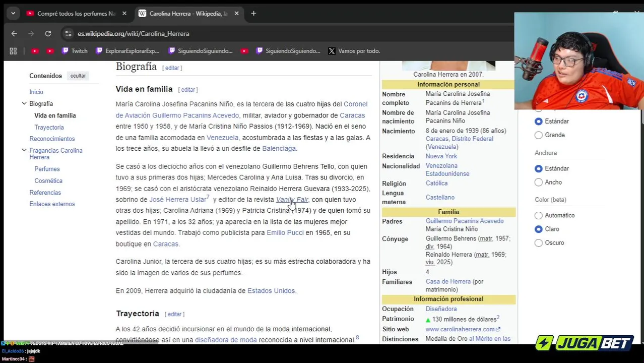
Task: Select Vida en familia in contents
Action: click(x=55, y=115)
